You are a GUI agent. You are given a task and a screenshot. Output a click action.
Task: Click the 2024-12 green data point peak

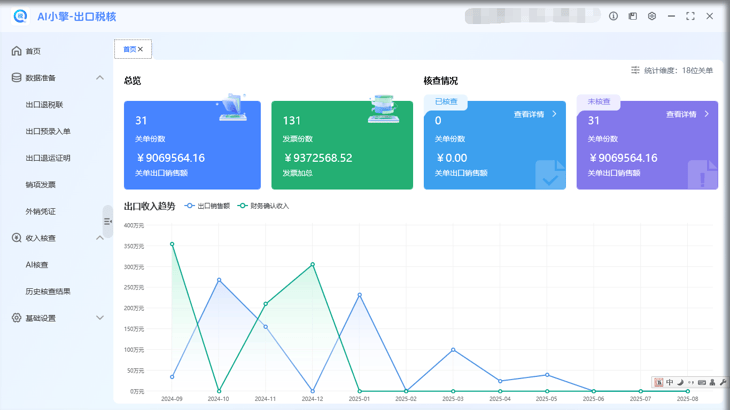click(x=313, y=265)
